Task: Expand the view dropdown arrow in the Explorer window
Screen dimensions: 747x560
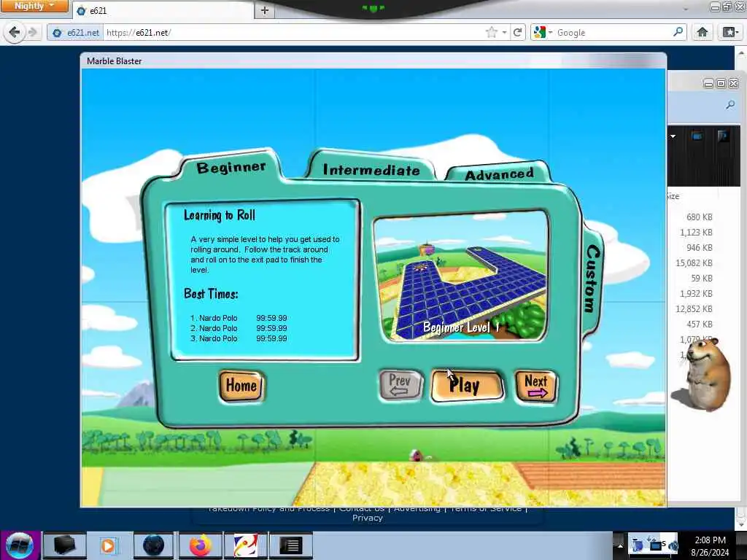Action: [x=673, y=136]
